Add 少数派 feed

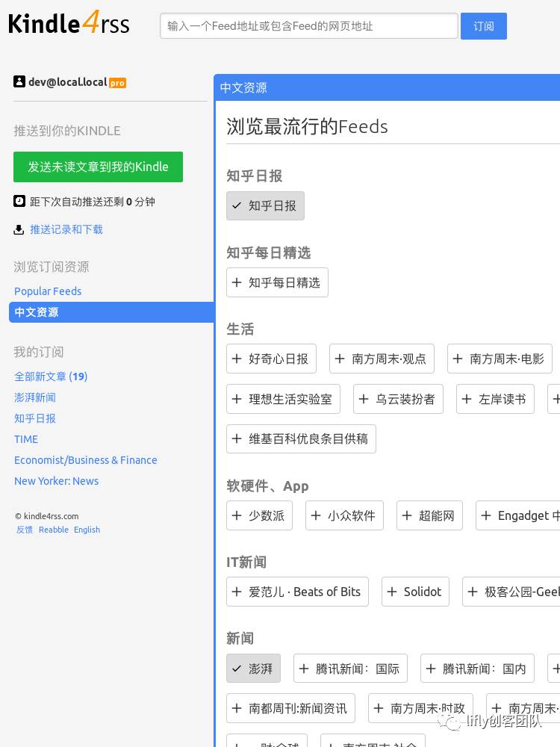(260, 515)
